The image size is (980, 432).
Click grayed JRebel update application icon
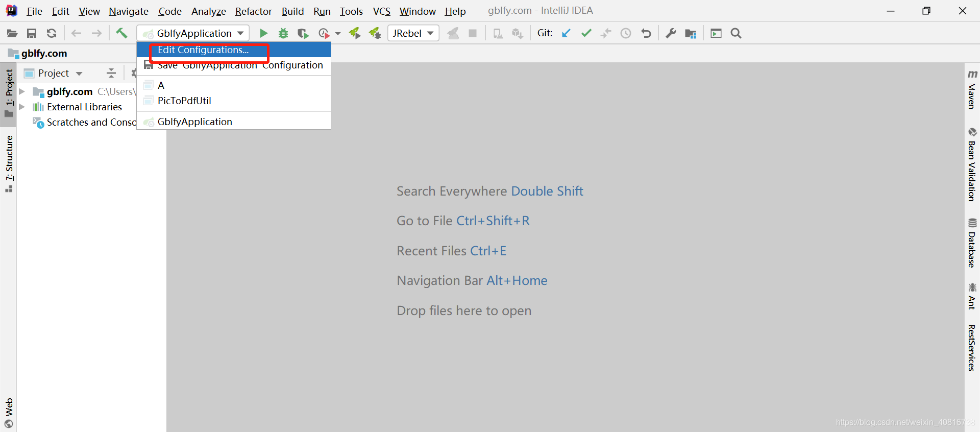coord(453,33)
